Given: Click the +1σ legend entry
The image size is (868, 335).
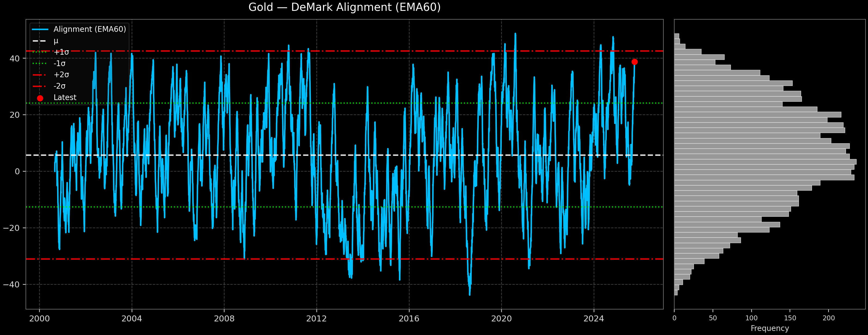Looking at the screenshot, I should [x=61, y=52].
